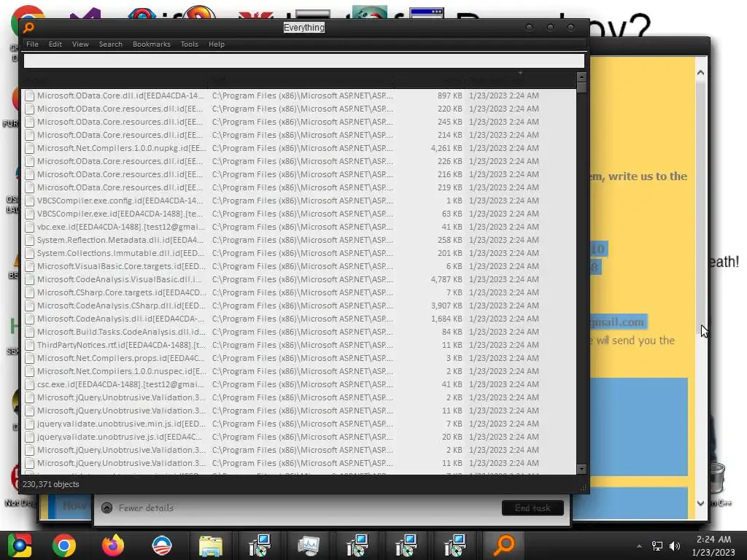The width and height of the screenshot is (747, 560).
Task: Select System.Collections.Immutable.dll file name
Action: pos(120,253)
